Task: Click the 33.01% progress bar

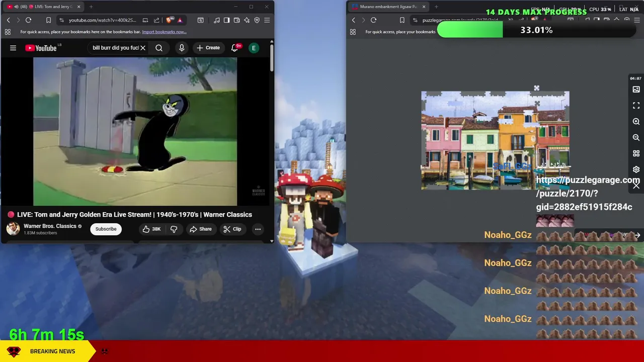Action: (536, 30)
